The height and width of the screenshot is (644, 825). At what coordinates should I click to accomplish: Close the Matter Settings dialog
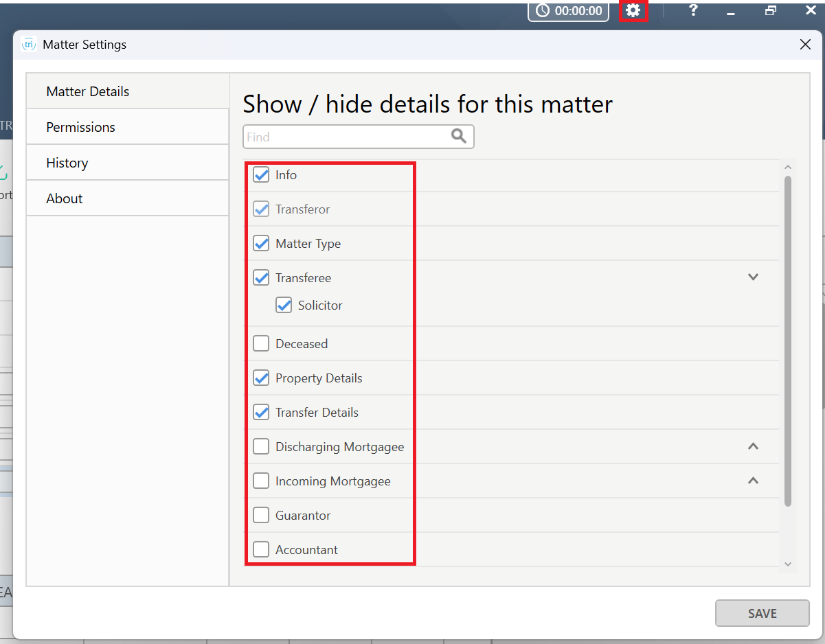coord(805,45)
